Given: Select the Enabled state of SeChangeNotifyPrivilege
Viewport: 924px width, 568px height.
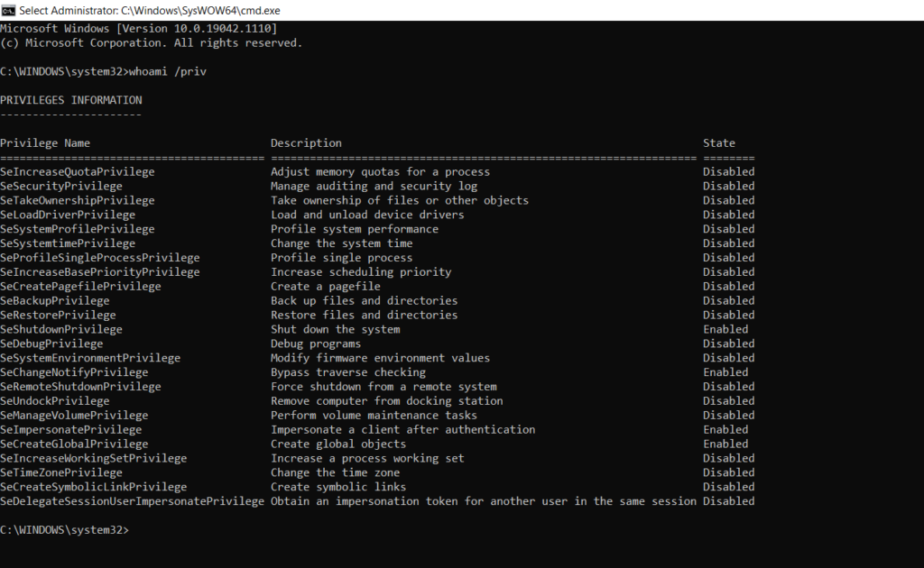Looking at the screenshot, I should [725, 371].
